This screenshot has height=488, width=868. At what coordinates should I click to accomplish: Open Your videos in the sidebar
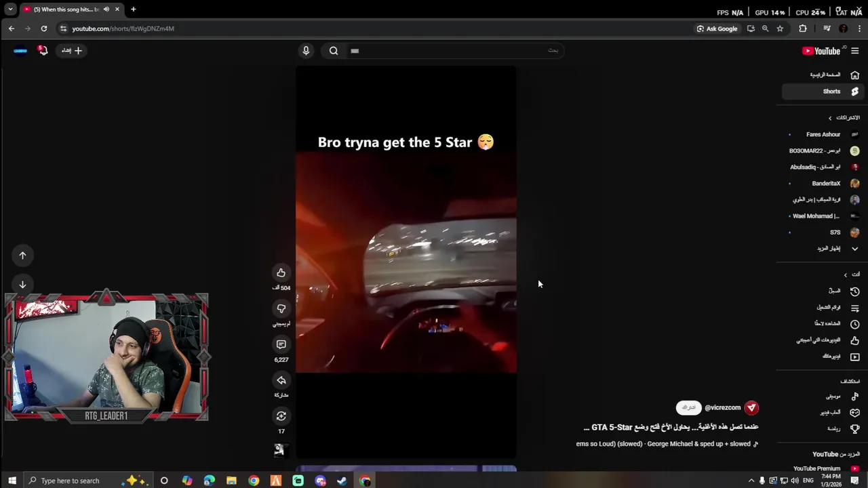821,357
